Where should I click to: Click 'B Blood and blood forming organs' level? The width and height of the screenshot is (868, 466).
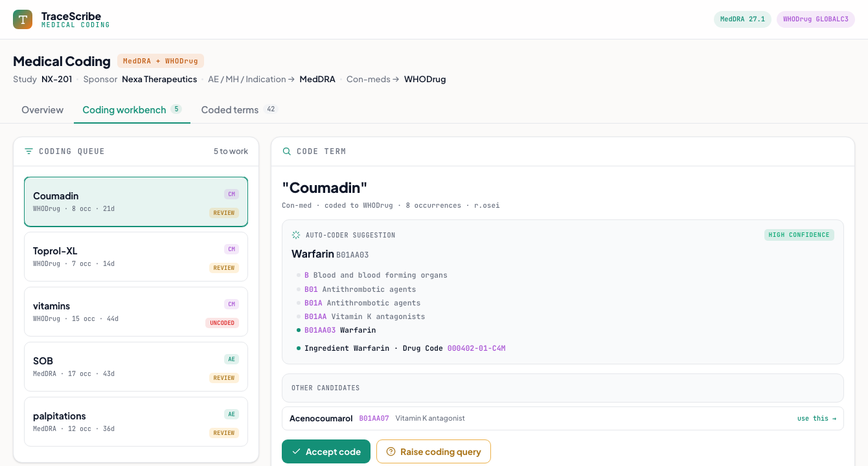coord(376,275)
